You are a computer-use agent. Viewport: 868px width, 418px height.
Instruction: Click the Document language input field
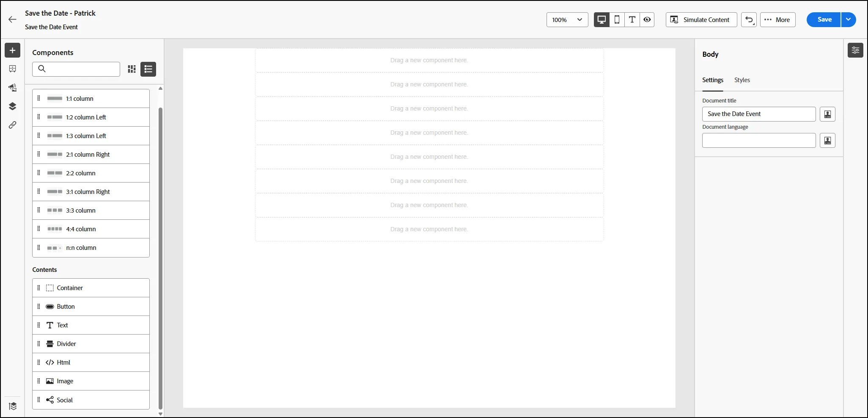click(x=759, y=140)
